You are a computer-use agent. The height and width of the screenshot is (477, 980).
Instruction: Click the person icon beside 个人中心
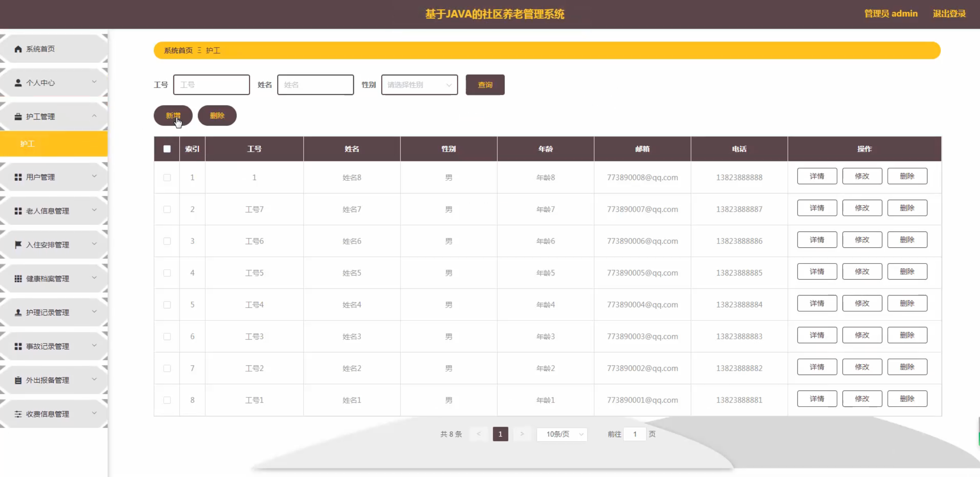[18, 83]
